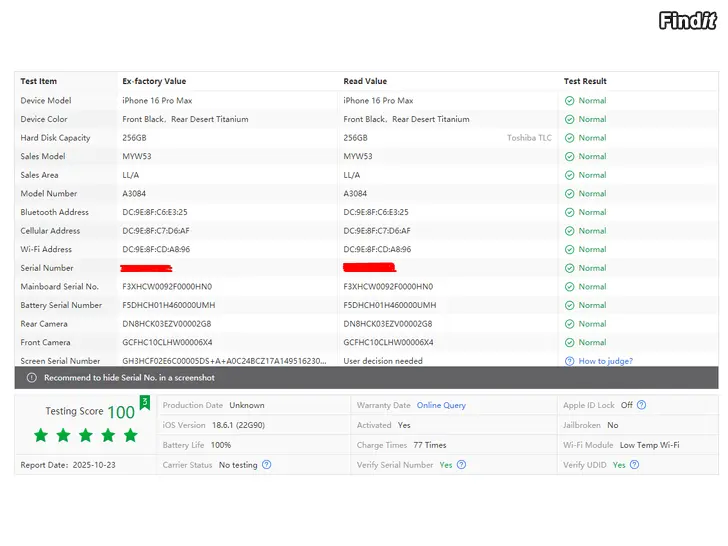Select the Mainboard Serial No. ex-factory value
Screen dimensions: 728x546
167,287
